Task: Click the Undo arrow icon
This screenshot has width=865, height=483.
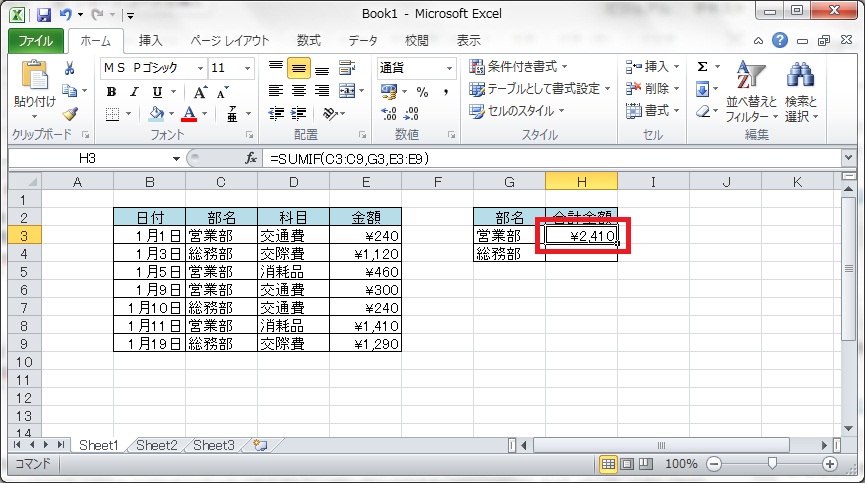Action: 66,14
